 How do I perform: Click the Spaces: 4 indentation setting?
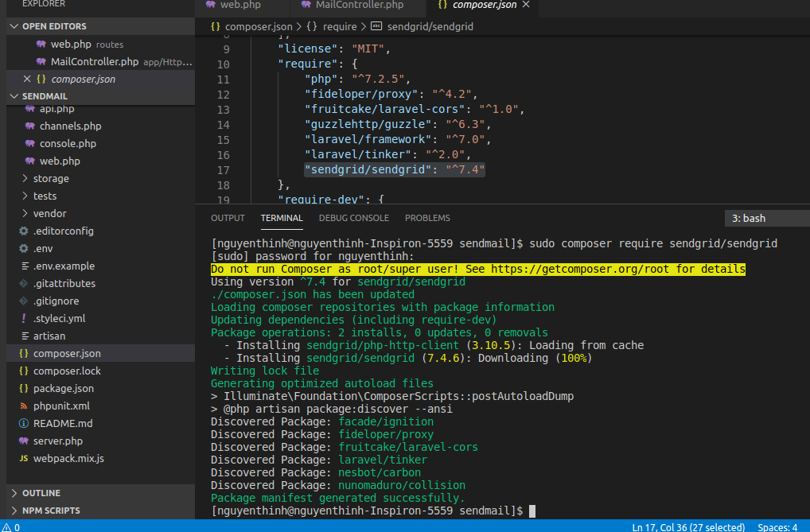coord(777,526)
